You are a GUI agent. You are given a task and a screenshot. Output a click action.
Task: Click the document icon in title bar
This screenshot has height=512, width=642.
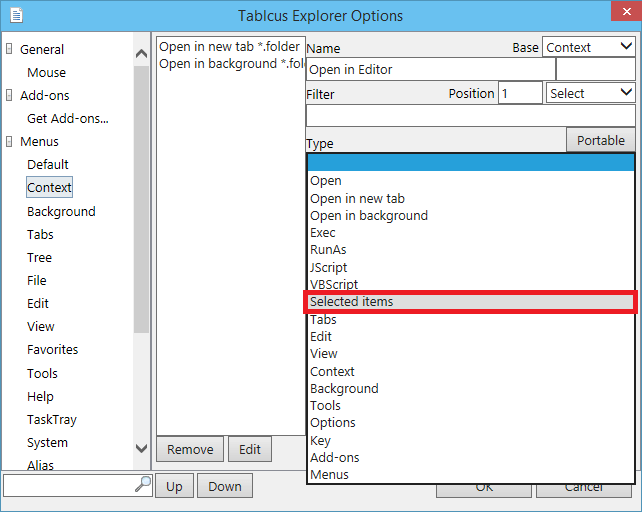[x=16, y=16]
